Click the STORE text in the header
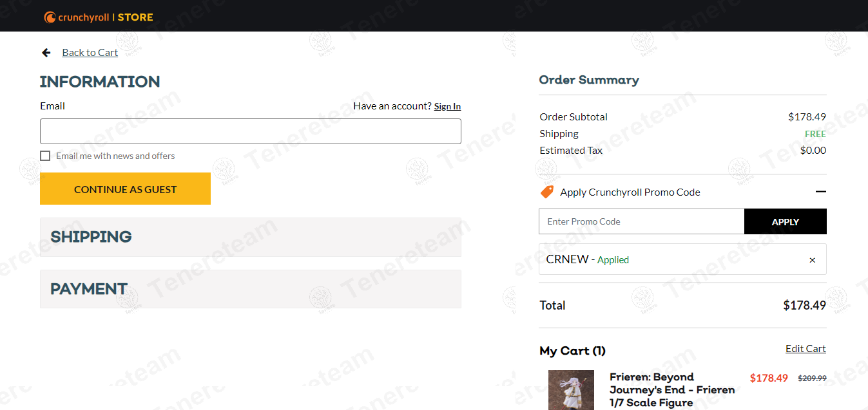 pos(135,17)
